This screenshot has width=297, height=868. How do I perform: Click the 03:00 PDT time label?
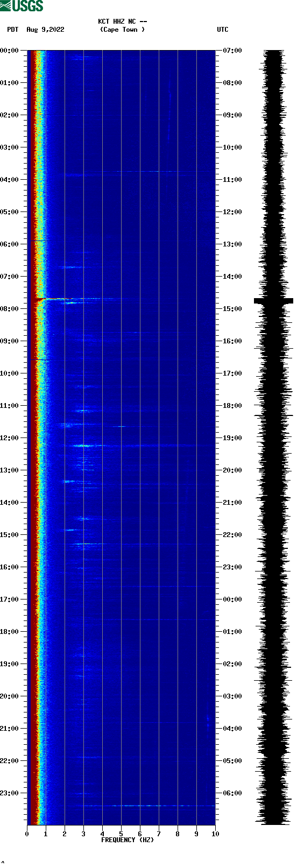pos(10,147)
